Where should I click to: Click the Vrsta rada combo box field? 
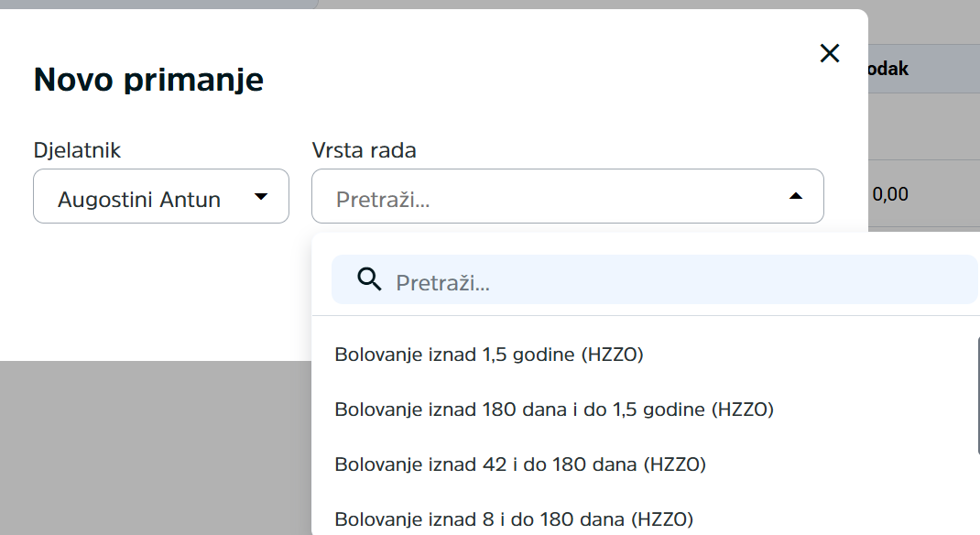point(568,196)
